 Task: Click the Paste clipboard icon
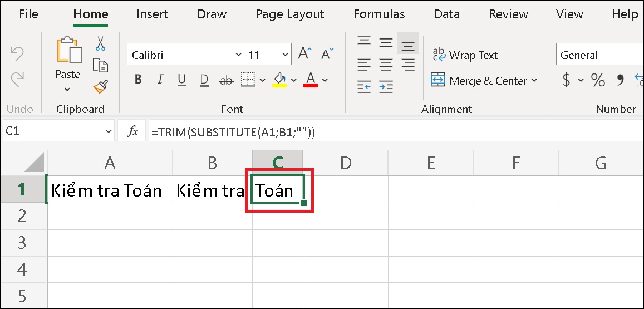pos(68,50)
